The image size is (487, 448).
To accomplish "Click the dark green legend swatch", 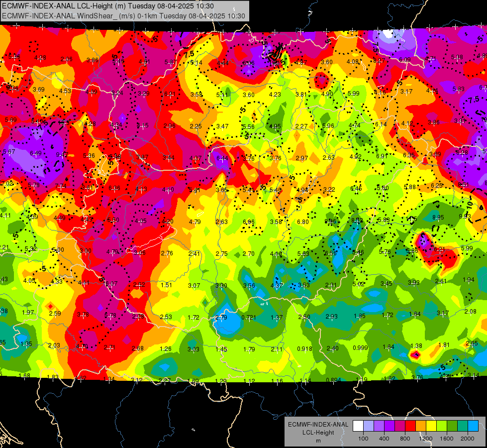I will click(452, 426).
